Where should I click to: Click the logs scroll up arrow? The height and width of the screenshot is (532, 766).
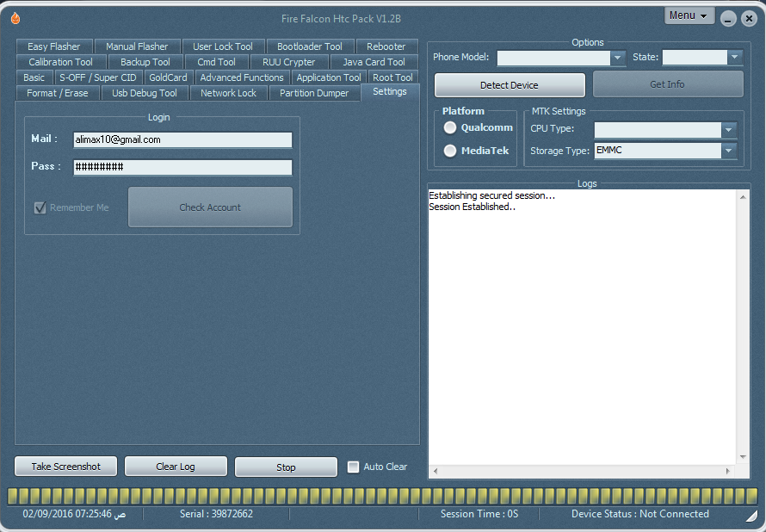[743, 197]
